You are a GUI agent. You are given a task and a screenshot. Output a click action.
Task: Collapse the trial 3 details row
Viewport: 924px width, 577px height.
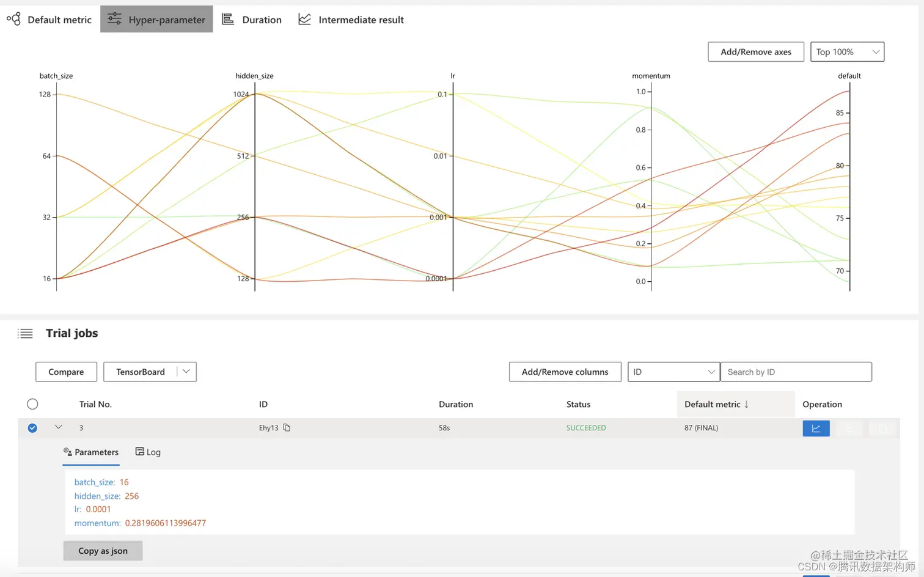[x=59, y=427]
